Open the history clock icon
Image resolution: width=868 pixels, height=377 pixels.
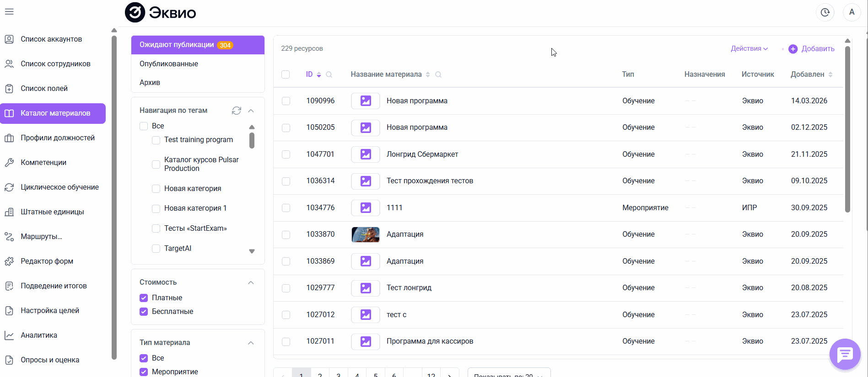[x=825, y=12]
